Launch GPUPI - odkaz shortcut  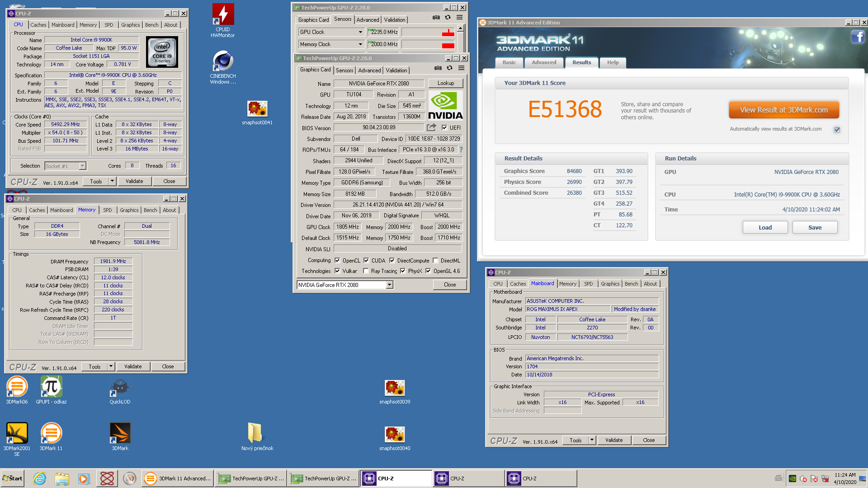[x=51, y=390]
